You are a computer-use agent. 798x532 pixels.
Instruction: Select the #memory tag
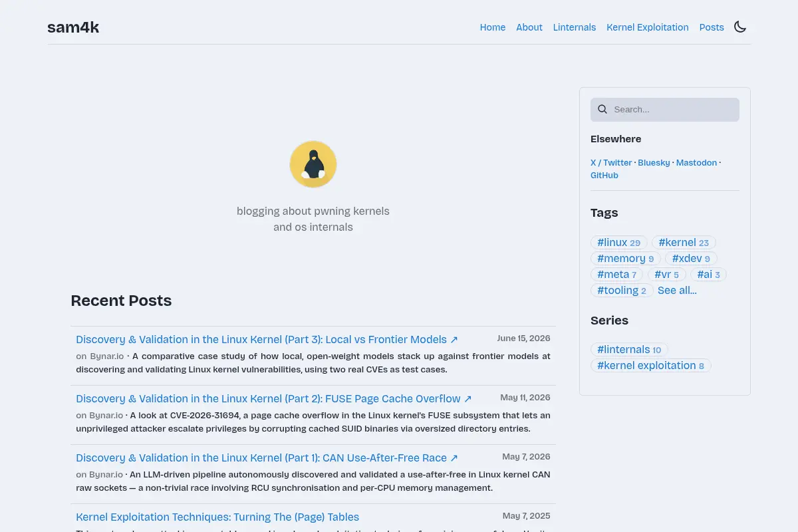(x=626, y=259)
